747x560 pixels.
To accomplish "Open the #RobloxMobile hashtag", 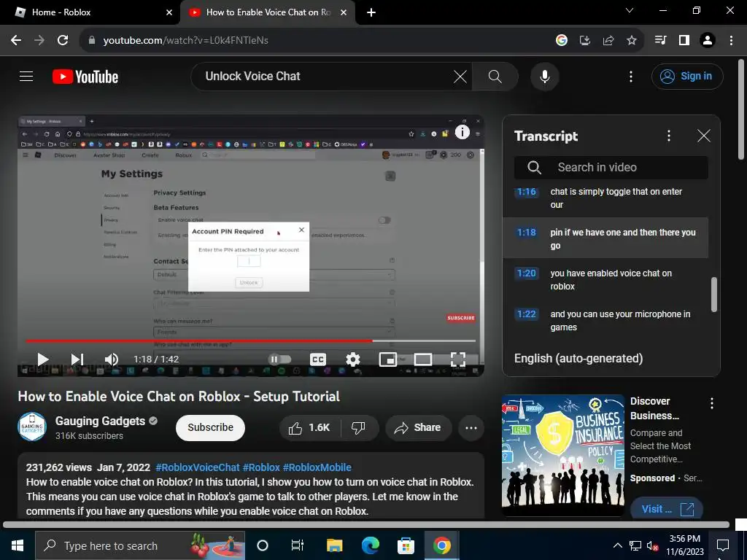I will click(317, 467).
